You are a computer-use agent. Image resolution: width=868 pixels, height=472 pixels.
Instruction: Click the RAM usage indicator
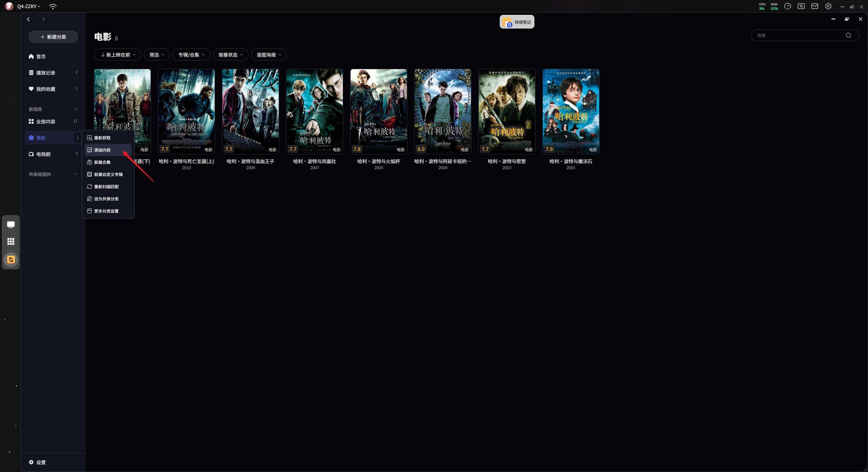[x=774, y=6]
